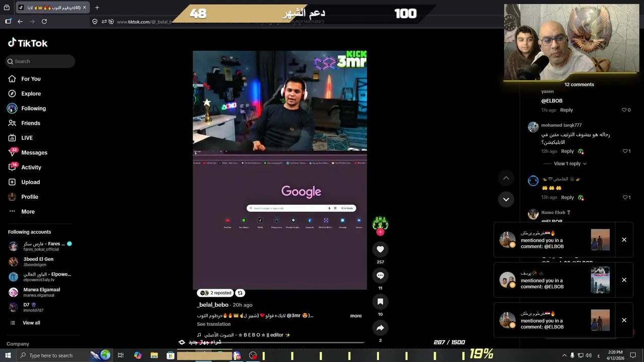Click the TikTok logo
The width and height of the screenshot is (644, 362).
(x=28, y=43)
